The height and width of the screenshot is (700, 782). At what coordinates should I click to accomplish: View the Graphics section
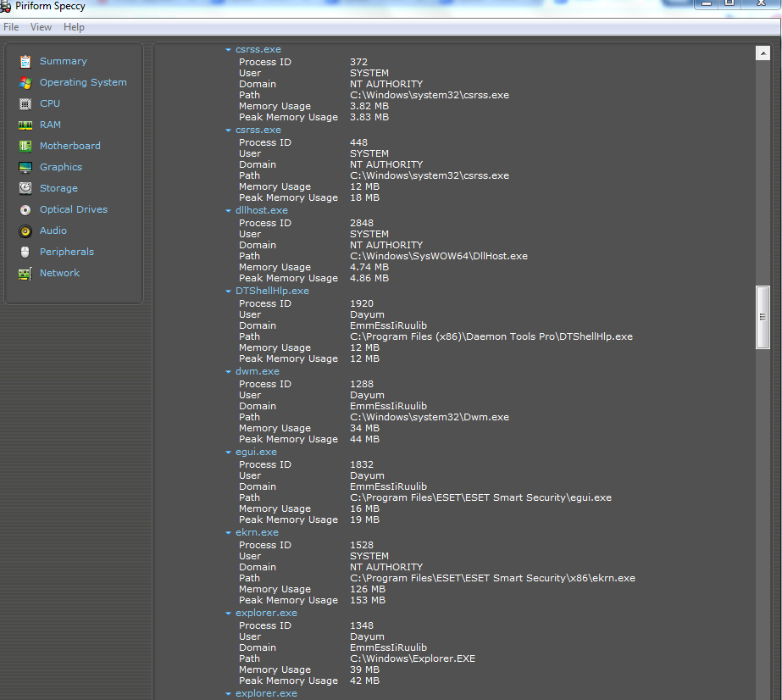click(61, 167)
